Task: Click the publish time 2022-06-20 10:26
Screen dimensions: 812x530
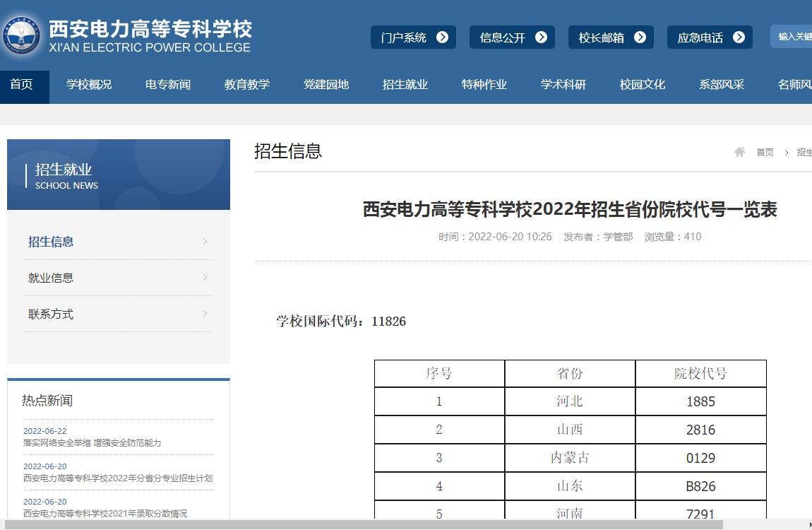Action: 495,237
